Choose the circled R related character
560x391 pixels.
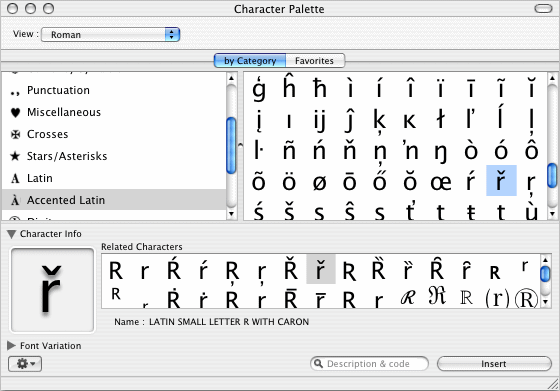pos(526,298)
